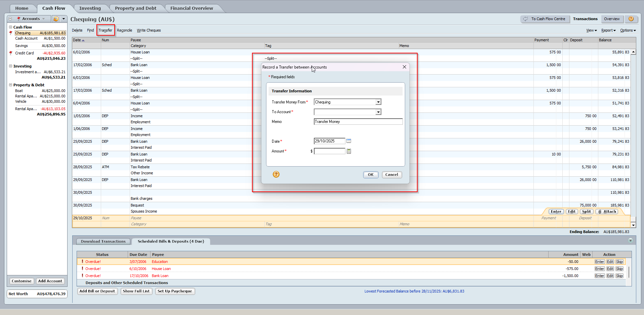Minimise the Accounts bar with the minus icon
The height and width of the screenshot is (315, 644).
pos(10,19)
